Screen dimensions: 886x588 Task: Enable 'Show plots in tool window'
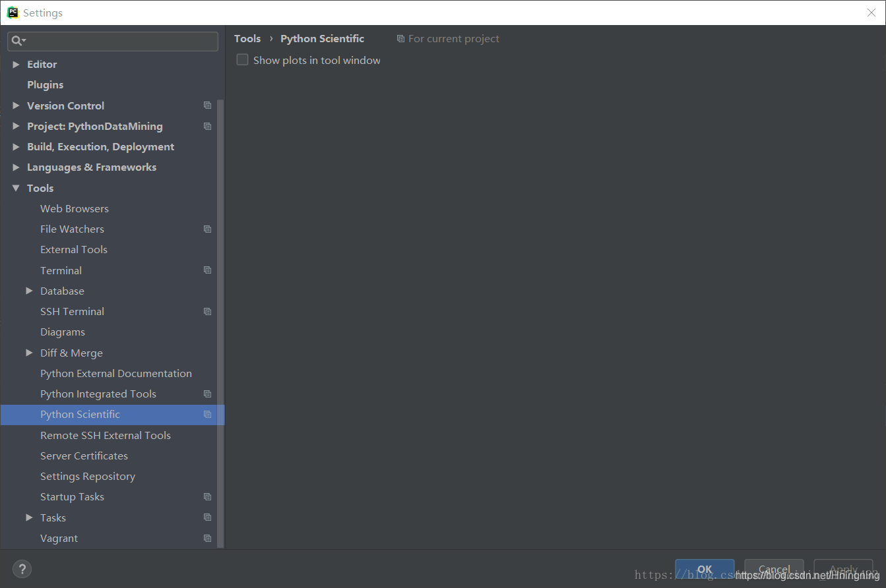tap(242, 59)
